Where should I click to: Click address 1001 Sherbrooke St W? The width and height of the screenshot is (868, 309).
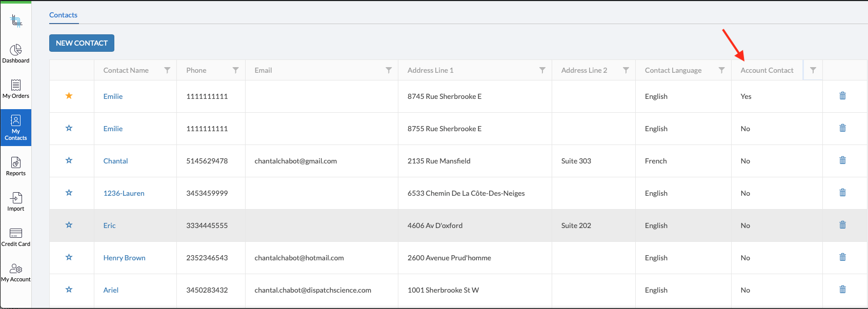click(443, 290)
